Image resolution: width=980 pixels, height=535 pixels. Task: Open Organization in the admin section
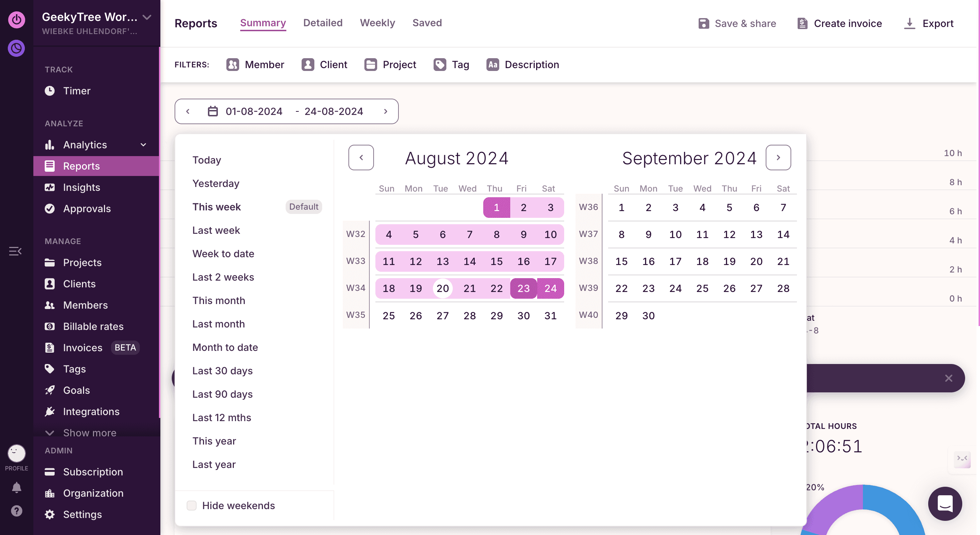pos(93,493)
